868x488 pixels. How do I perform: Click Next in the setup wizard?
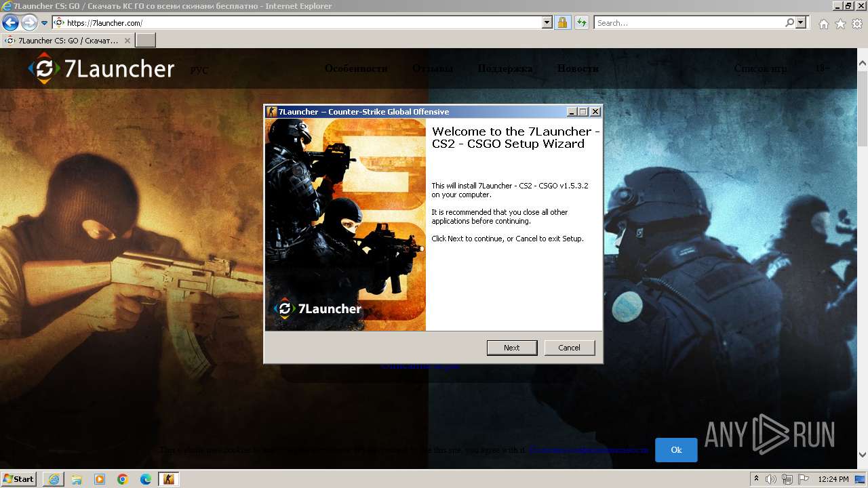click(x=512, y=348)
